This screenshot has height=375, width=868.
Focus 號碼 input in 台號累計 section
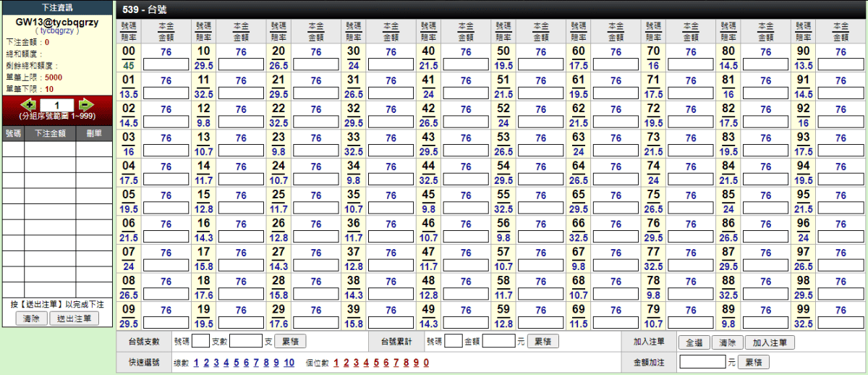tap(454, 341)
